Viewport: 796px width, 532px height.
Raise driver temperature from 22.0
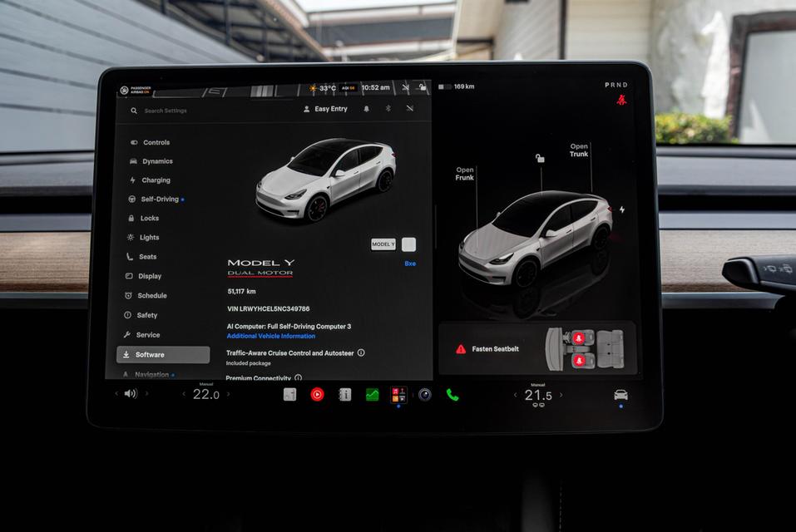tap(229, 394)
